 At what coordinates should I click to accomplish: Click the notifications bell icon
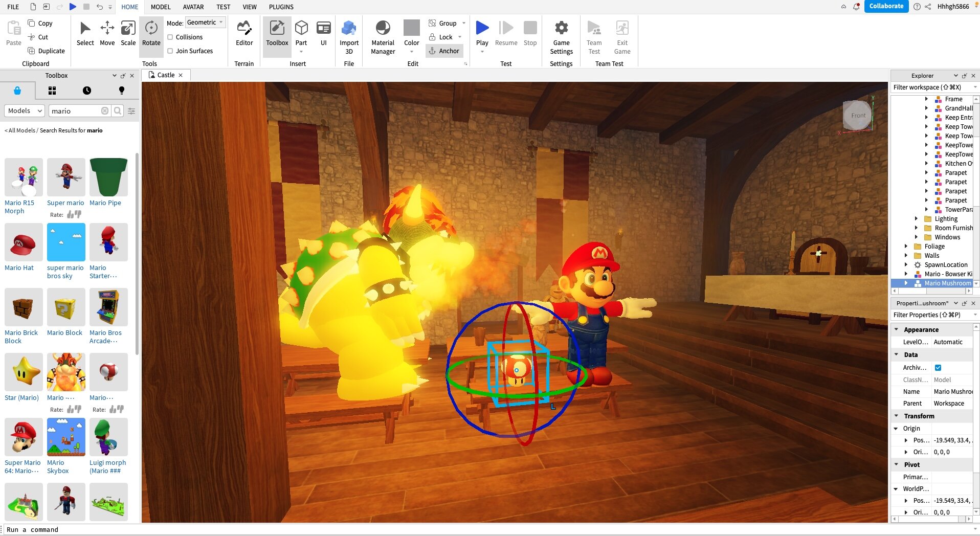pos(856,7)
